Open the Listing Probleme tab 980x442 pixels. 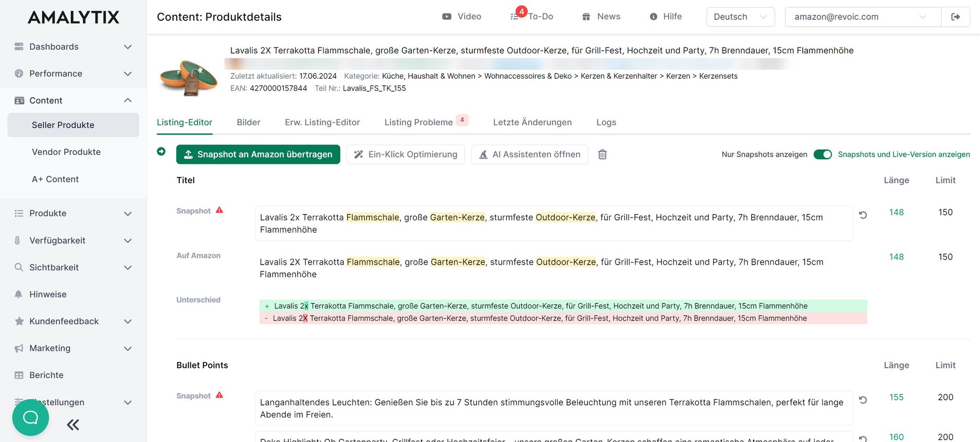point(426,122)
